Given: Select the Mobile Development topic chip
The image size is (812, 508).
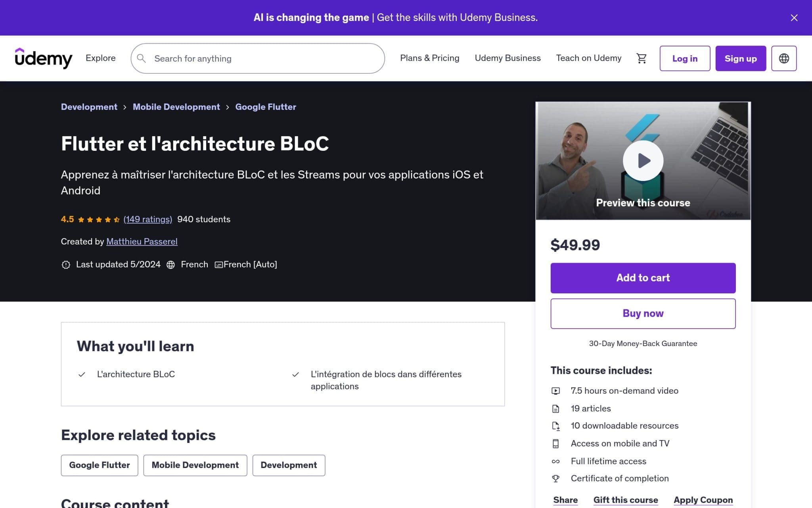Looking at the screenshot, I should [x=195, y=465].
